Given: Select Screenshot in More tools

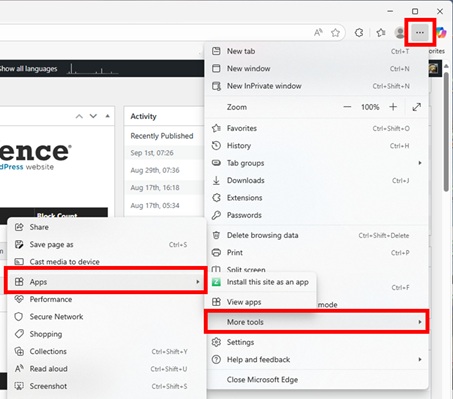Looking at the screenshot, I should [x=106, y=386].
